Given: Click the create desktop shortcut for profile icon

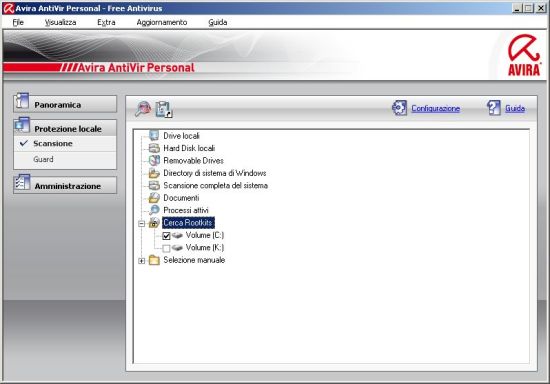Looking at the screenshot, I should 164,109.
